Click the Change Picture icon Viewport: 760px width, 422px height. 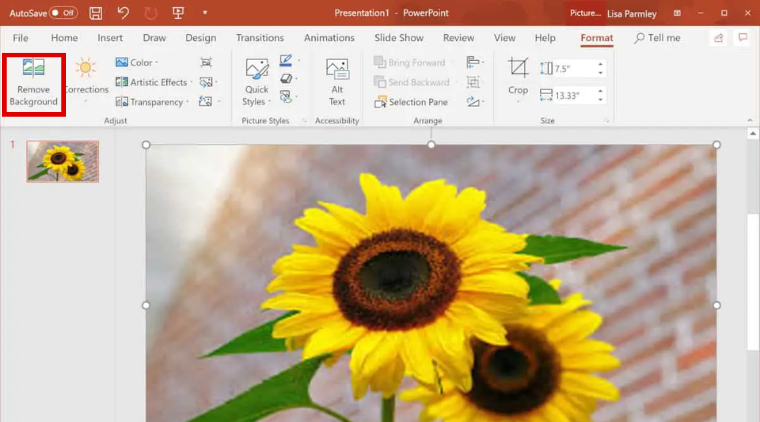pyautogui.click(x=207, y=82)
